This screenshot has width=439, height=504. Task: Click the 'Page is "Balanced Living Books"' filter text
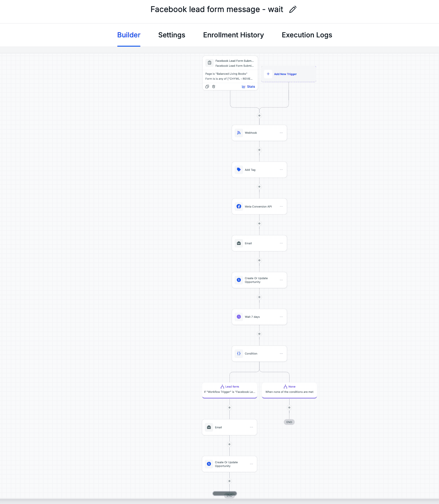pos(226,74)
